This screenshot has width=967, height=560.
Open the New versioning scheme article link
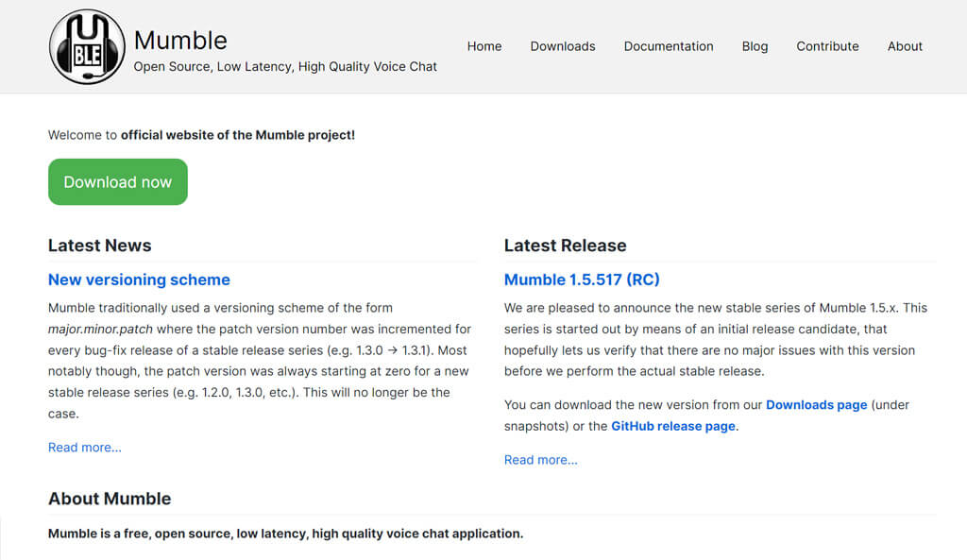click(139, 280)
